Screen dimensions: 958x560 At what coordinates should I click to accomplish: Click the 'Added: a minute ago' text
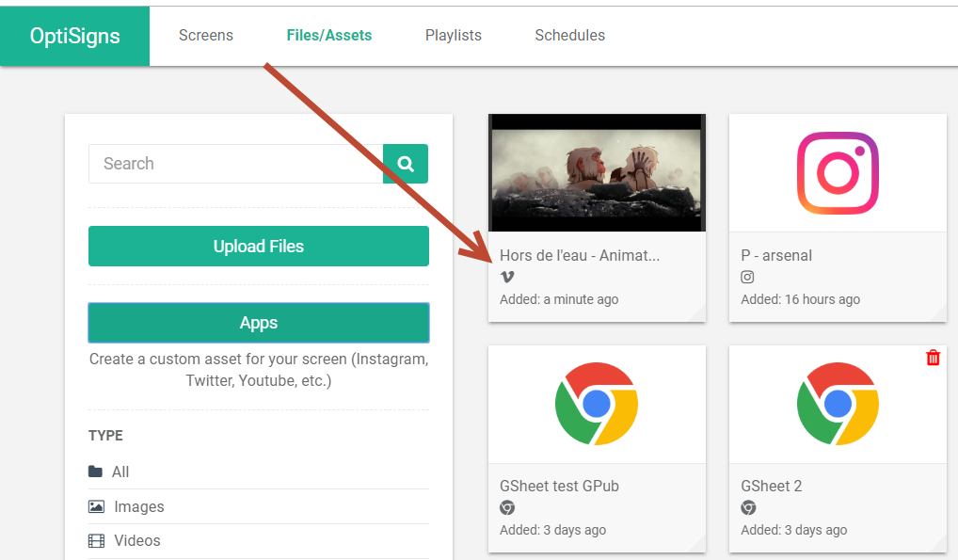pos(559,299)
